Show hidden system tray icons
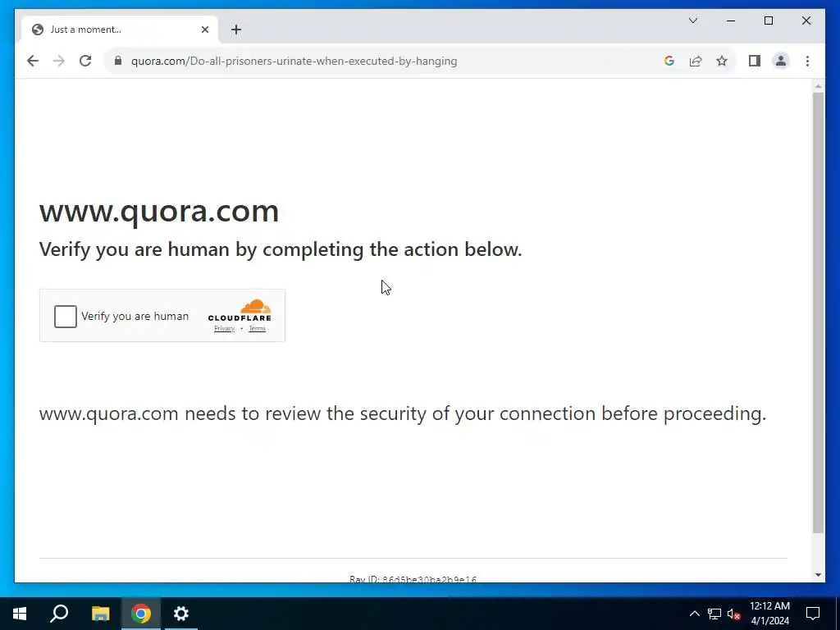Image resolution: width=840 pixels, height=630 pixels. (694, 614)
